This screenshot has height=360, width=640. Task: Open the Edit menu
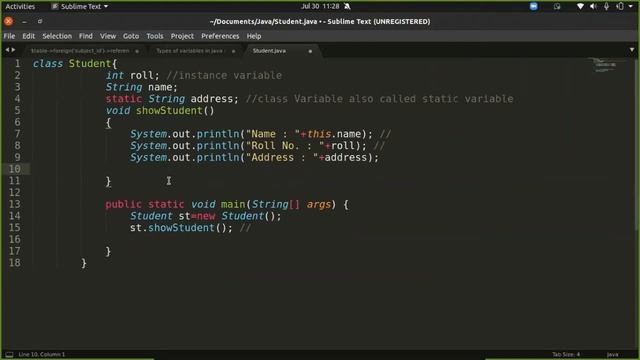click(x=28, y=36)
